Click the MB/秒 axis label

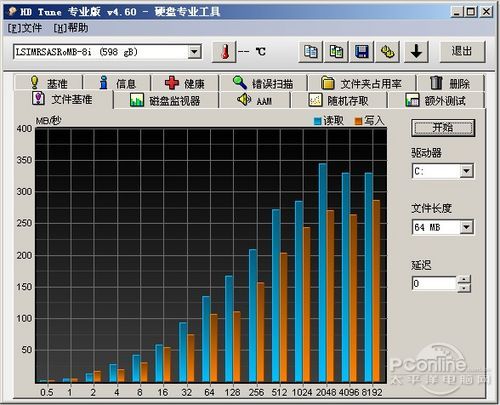(49, 120)
